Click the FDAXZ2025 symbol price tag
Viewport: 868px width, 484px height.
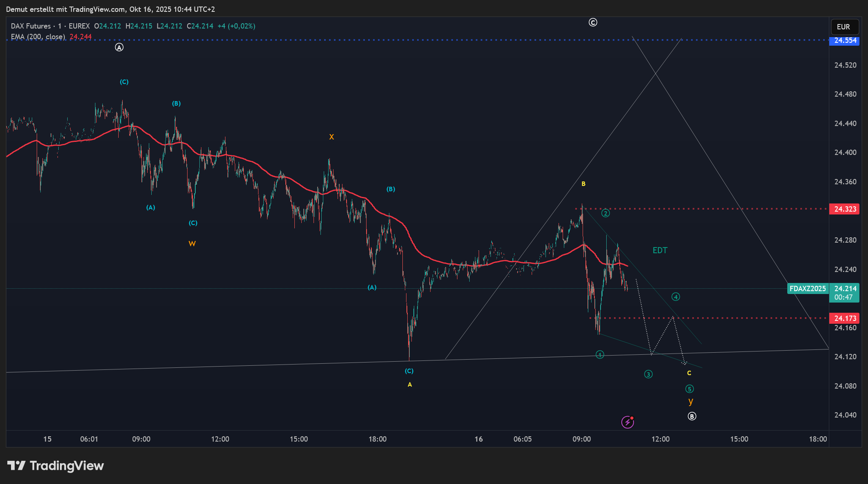pos(808,289)
